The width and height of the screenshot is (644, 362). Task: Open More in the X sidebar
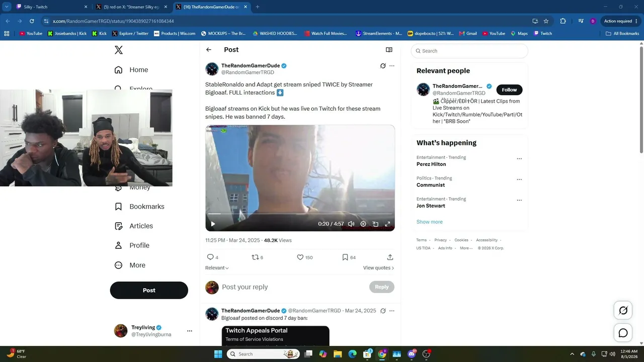(x=130, y=265)
